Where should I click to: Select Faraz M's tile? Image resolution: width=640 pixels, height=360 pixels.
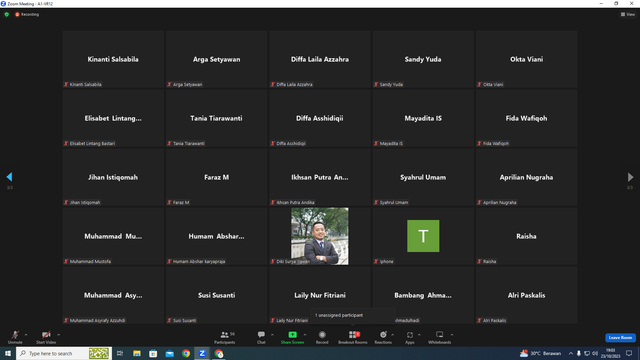coord(216,177)
